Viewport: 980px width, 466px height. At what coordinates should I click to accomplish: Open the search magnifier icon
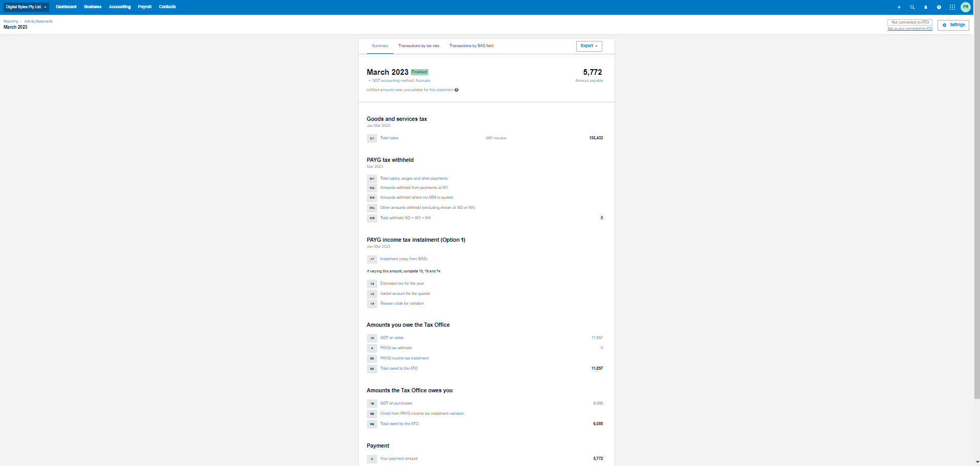912,7
